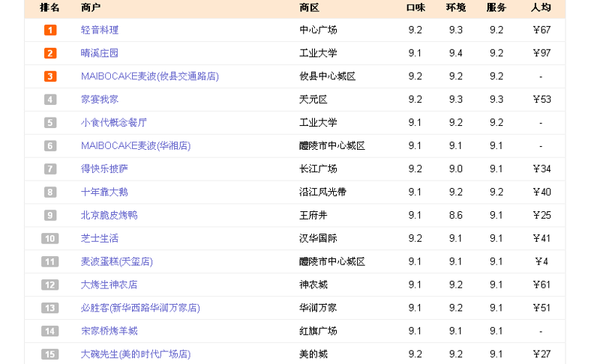600x364 pixels.
Task: Select the 中心广场 district cell
Action: pos(318,30)
